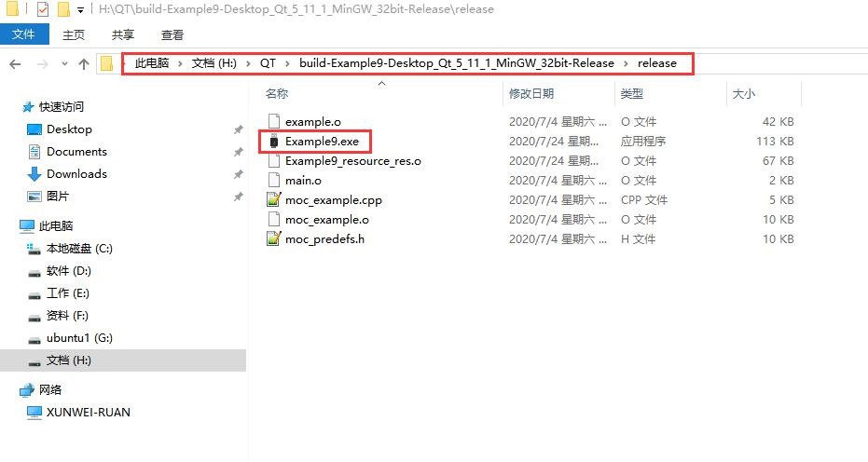Expand chevron after QT in address bar
868x462 pixels.
[288, 63]
